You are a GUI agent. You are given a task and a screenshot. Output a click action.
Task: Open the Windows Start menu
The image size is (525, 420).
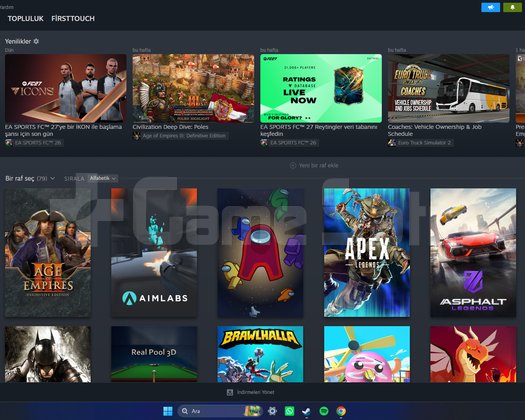(x=168, y=411)
